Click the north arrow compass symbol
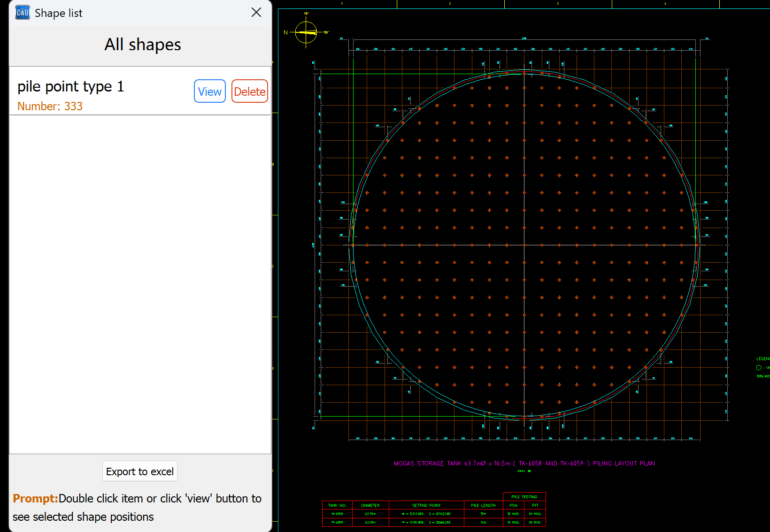The image size is (770, 532). (306, 32)
